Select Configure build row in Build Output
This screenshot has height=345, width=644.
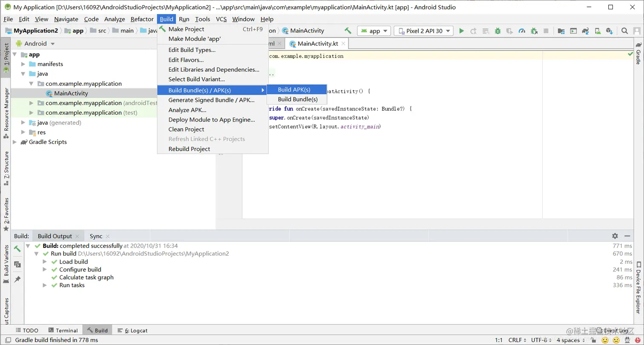point(80,269)
